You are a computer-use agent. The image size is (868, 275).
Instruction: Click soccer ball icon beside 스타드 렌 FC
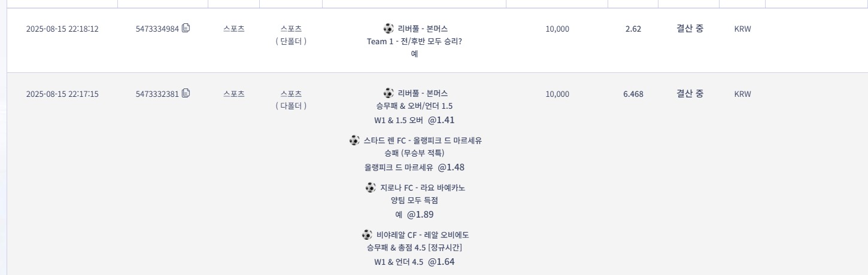(x=355, y=140)
